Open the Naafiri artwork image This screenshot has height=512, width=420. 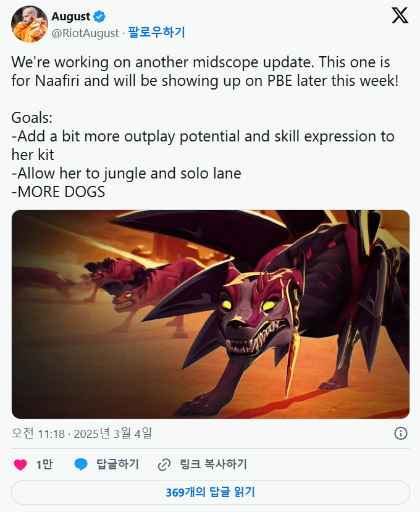click(x=211, y=314)
